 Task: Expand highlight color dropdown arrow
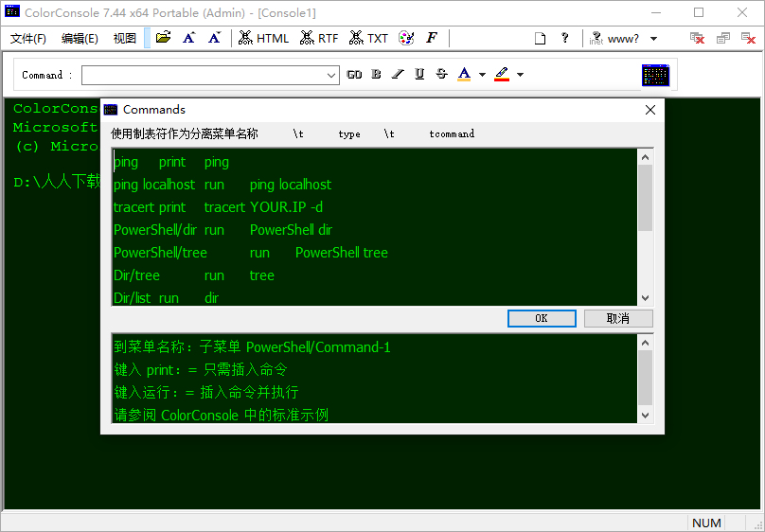[x=520, y=75]
